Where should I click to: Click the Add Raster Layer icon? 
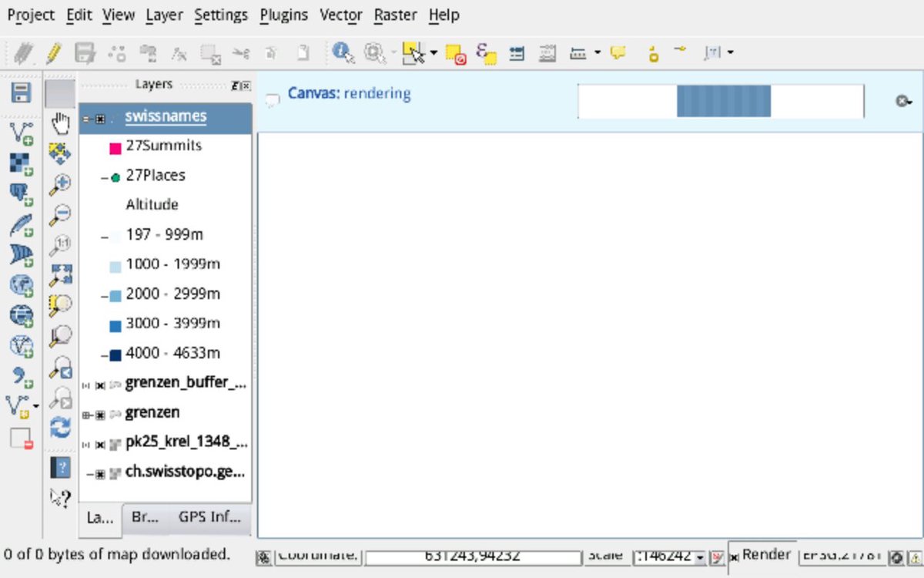21,163
